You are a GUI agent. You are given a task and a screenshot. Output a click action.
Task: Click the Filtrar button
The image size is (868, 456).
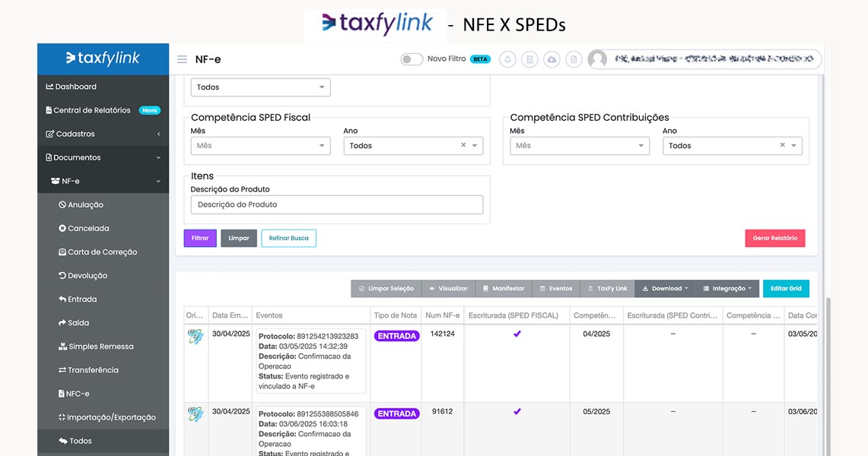pos(200,238)
